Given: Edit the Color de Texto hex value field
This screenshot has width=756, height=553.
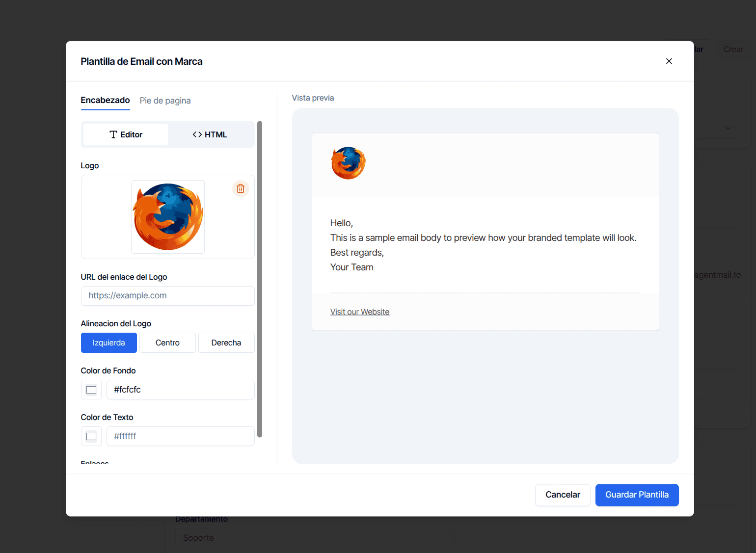Looking at the screenshot, I should pyautogui.click(x=181, y=436).
